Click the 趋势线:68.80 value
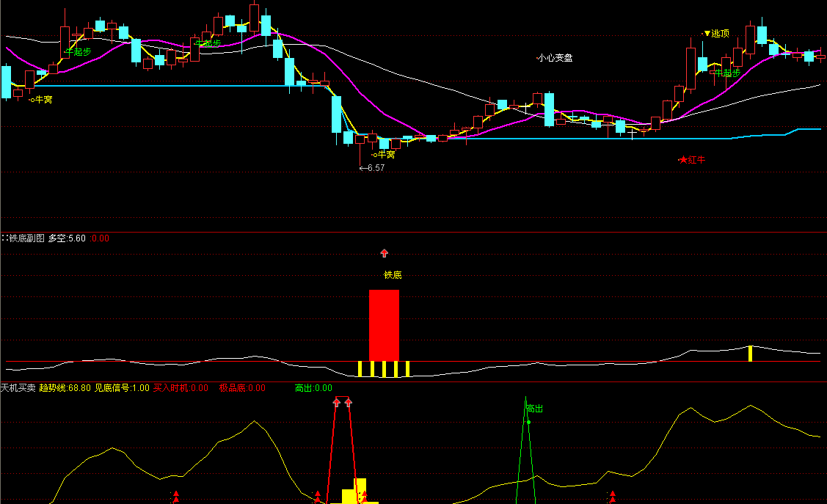The height and width of the screenshot is (504, 827). (65, 388)
